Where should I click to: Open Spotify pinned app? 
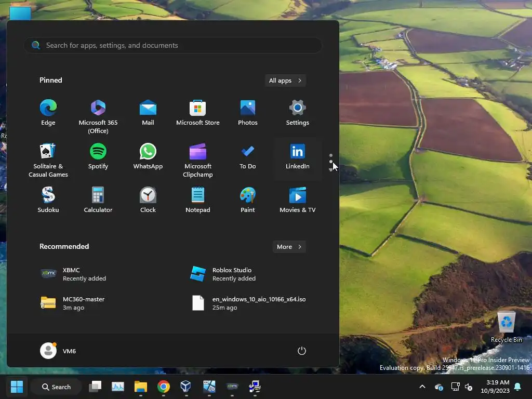click(98, 156)
